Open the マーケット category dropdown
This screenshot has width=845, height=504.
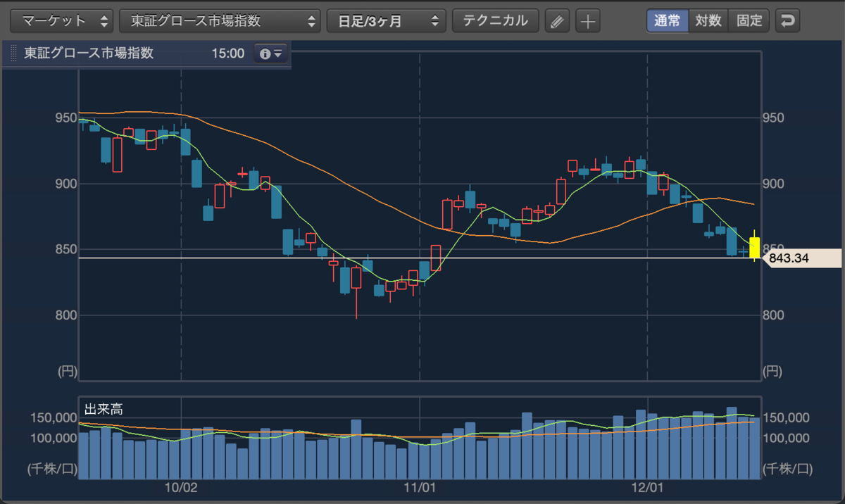tap(62, 20)
